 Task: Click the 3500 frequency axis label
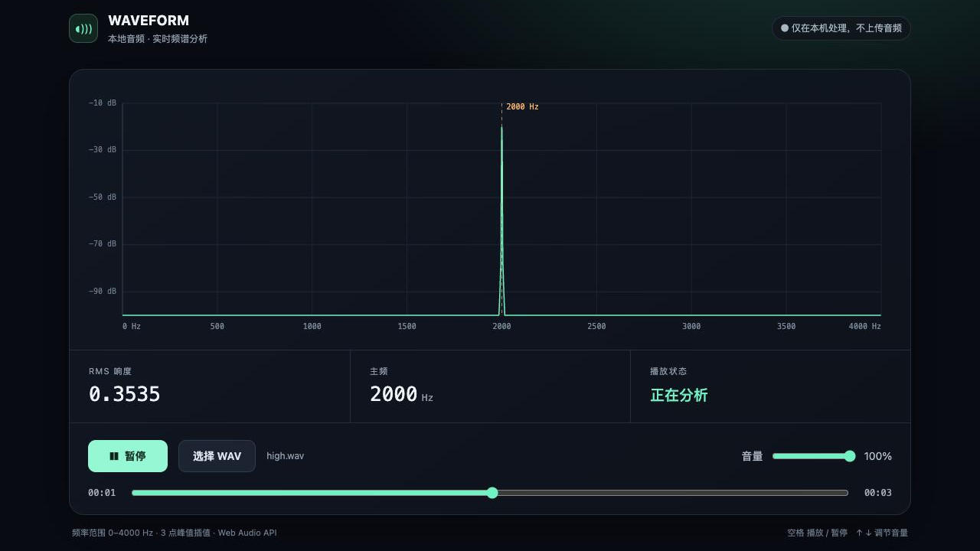(x=786, y=327)
